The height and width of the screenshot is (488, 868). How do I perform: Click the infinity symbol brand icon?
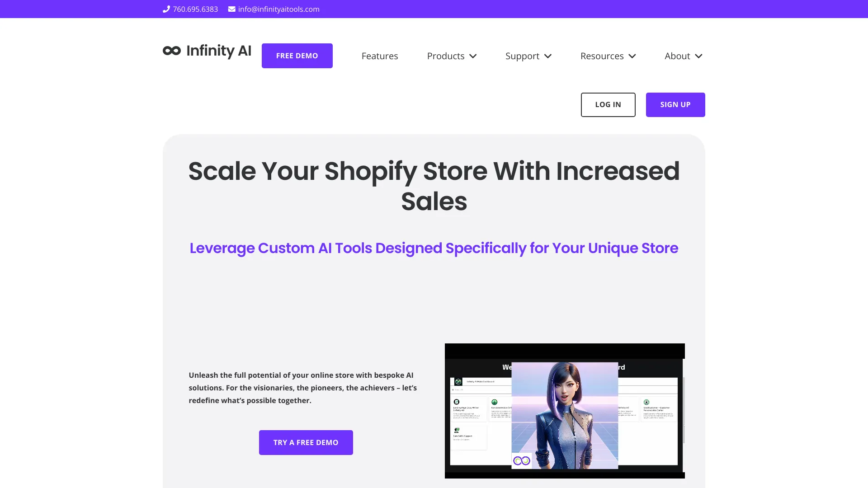click(x=172, y=50)
